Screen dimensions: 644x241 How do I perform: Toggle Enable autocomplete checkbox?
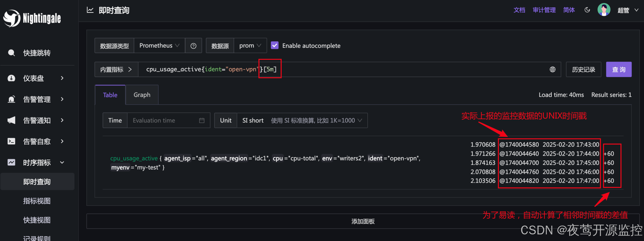coord(275,45)
